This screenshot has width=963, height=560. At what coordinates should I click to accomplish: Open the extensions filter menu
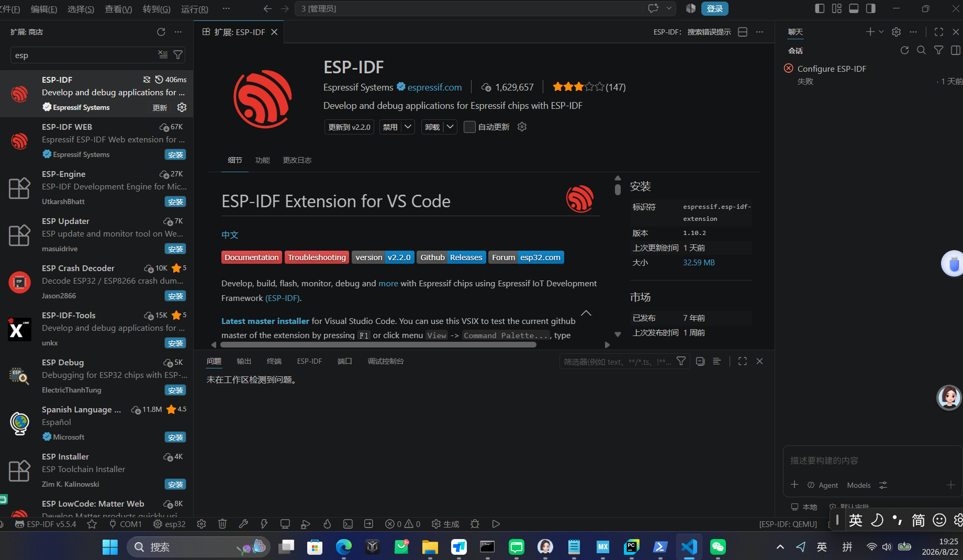pyautogui.click(x=178, y=54)
